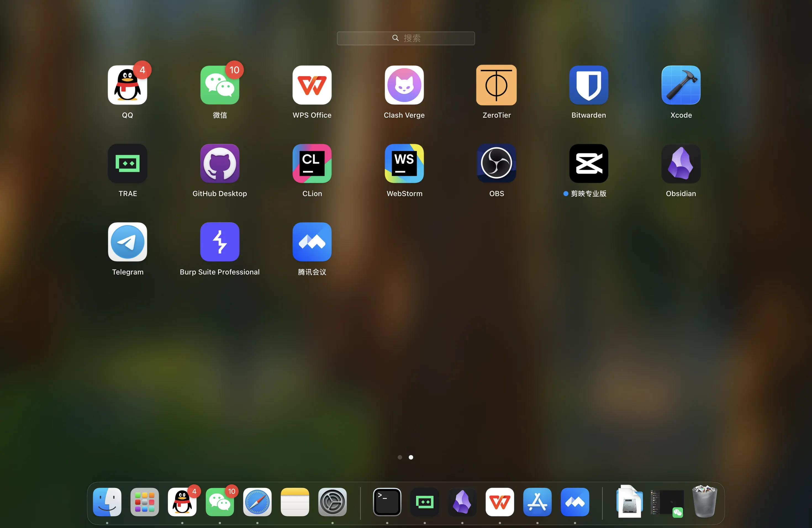Open 剪映专业版 video editor
This screenshot has width=812, height=528.
coord(589,164)
